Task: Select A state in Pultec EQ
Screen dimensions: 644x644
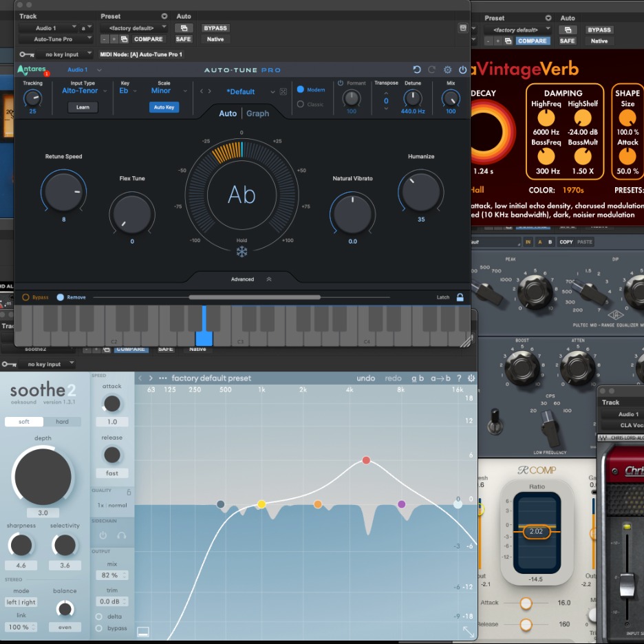Action: pos(539,242)
